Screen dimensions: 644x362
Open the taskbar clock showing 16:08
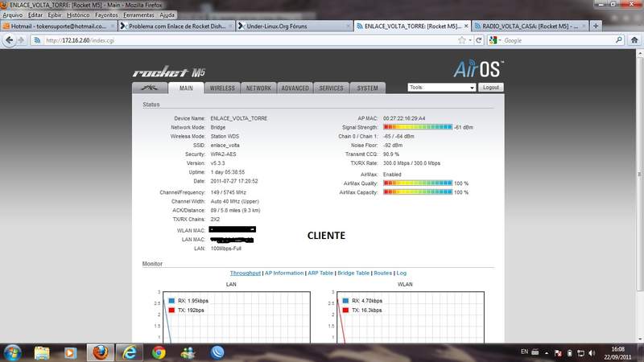[x=618, y=353]
